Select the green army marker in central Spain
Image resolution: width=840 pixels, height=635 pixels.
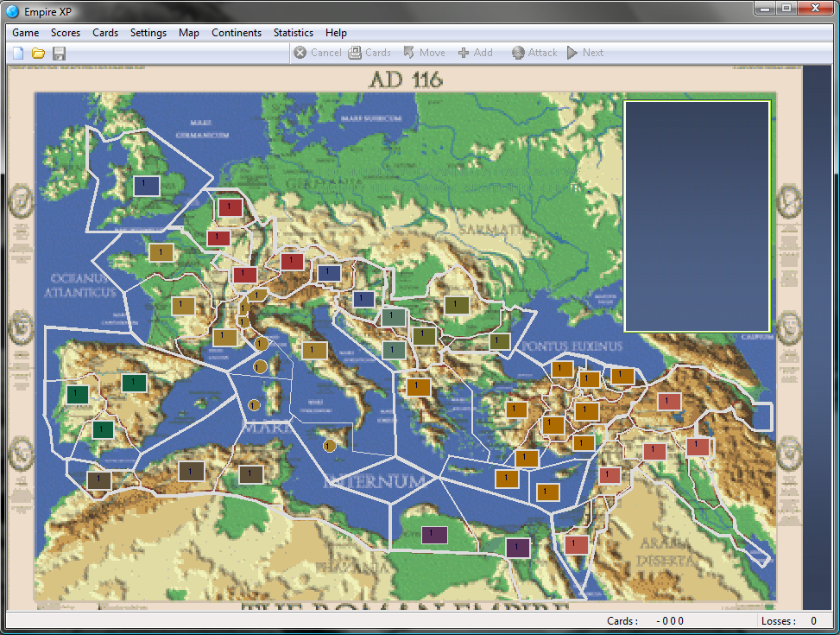[134, 383]
